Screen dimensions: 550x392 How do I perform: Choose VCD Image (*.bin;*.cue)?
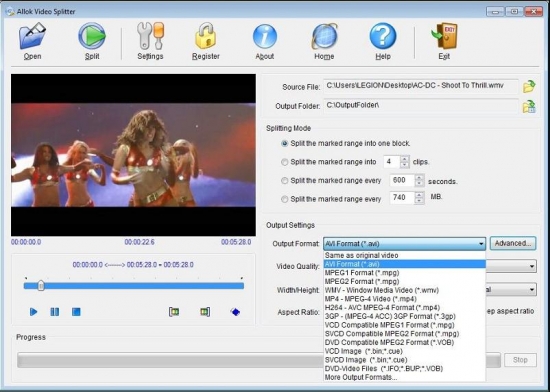coord(404,351)
